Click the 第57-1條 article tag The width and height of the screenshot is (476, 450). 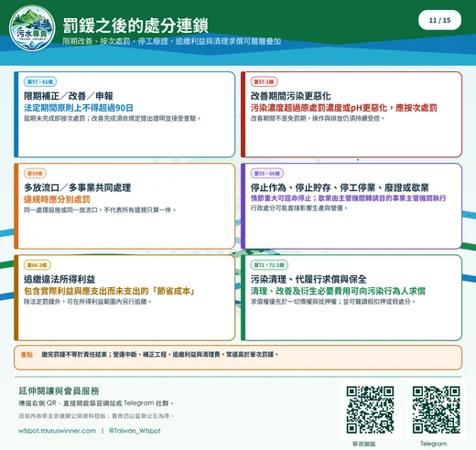[x=264, y=81]
